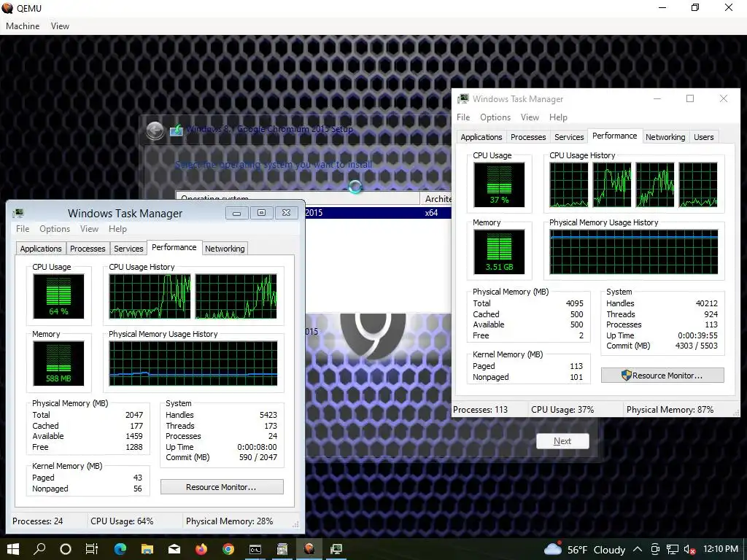Switch to Processes tab in left Task Manager
Image resolution: width=747 pixels, height=560 pixels.
tap(88, 249)
